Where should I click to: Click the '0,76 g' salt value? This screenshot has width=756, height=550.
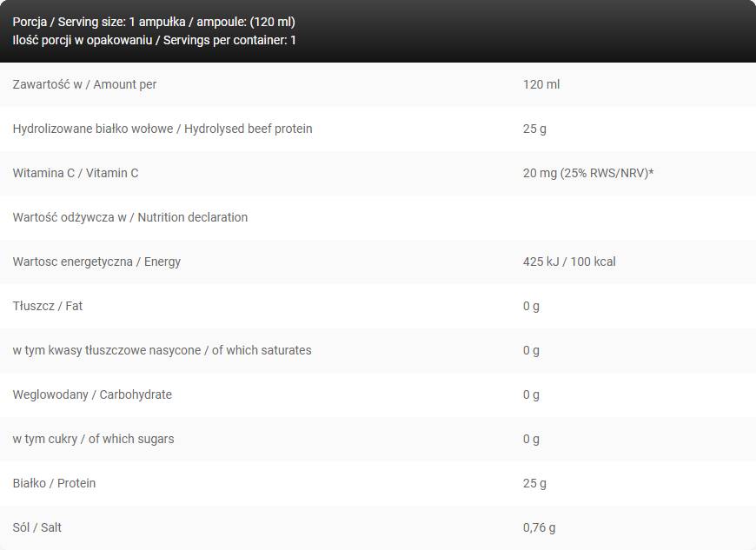point(539,527)
